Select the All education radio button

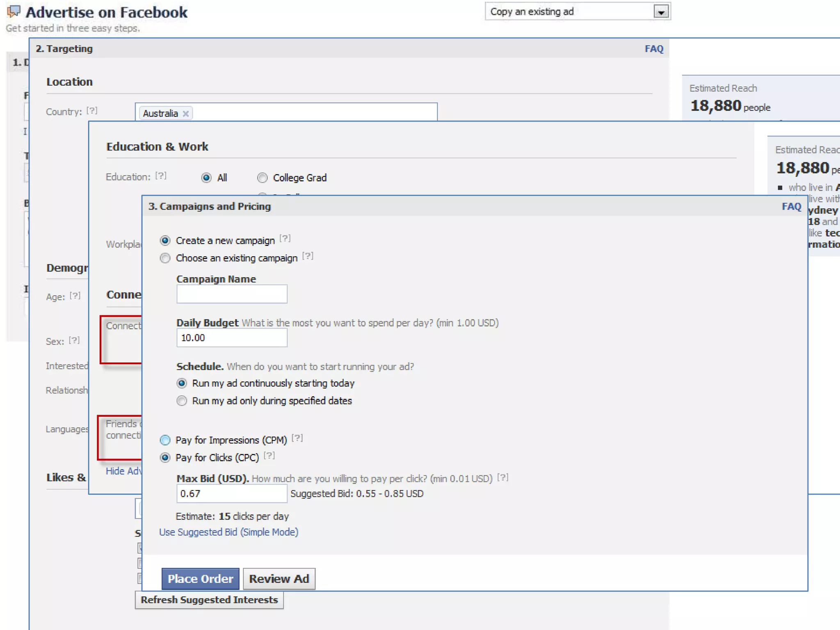click(x=206, y=178)
